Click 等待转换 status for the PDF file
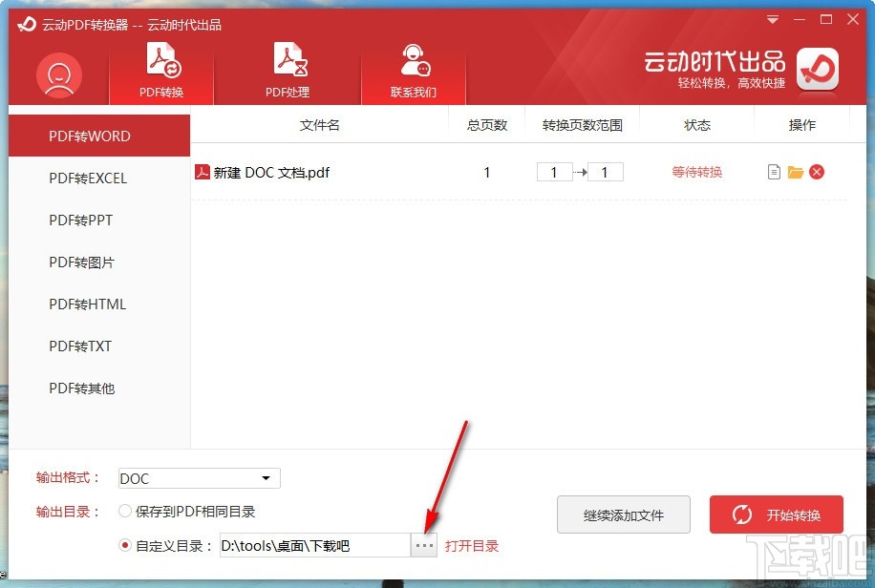 [696, 172]
